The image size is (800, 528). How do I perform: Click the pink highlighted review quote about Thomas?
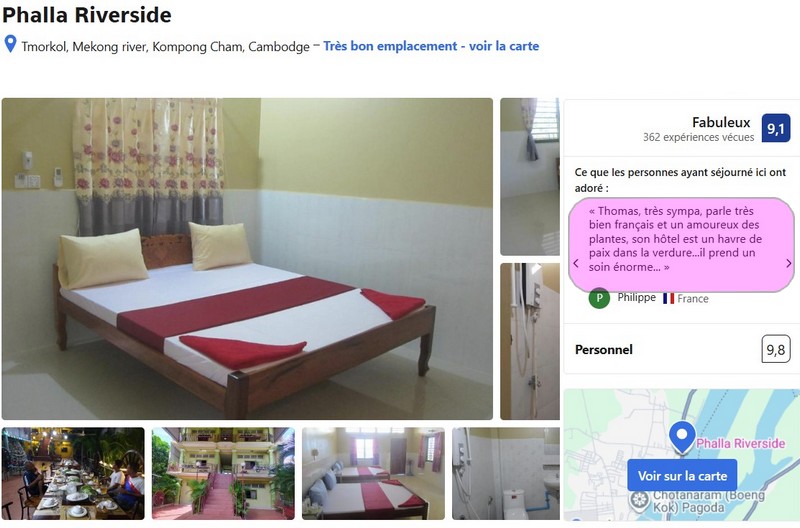[681, 239]
